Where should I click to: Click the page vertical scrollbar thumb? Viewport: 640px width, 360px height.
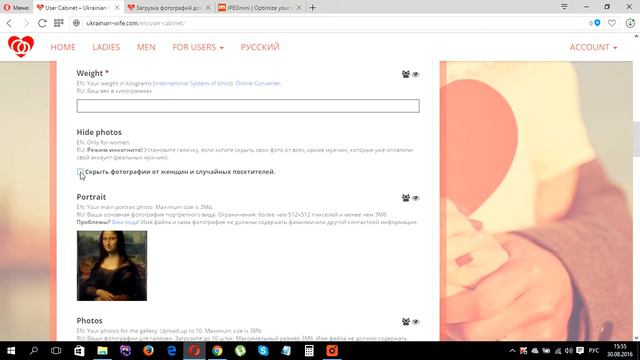pos(636,139)
